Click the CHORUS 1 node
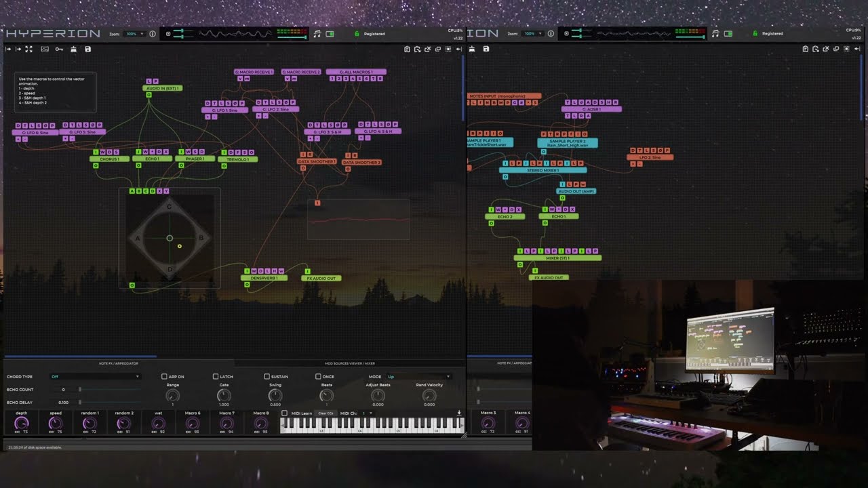This screenshot has width=868, height=488. pos(109,159)
